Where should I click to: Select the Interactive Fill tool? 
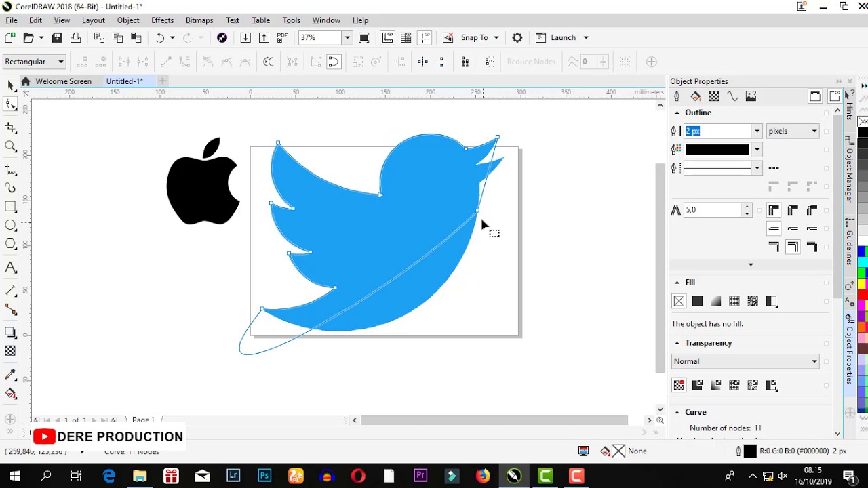[x=10, y=393]
